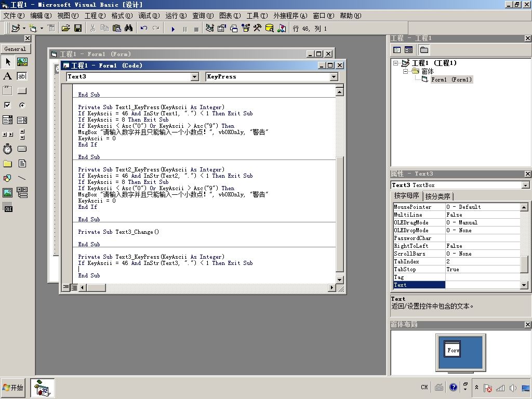The height and width of the screenshot is (399, 532).
Task: Select the DirListBox control tool
Action: 7,164
